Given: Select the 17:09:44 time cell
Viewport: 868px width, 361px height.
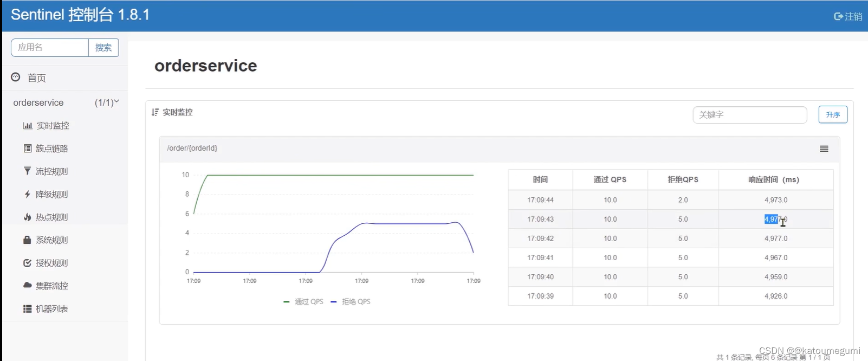Looking at the screenshot, I should coord(540,200).
